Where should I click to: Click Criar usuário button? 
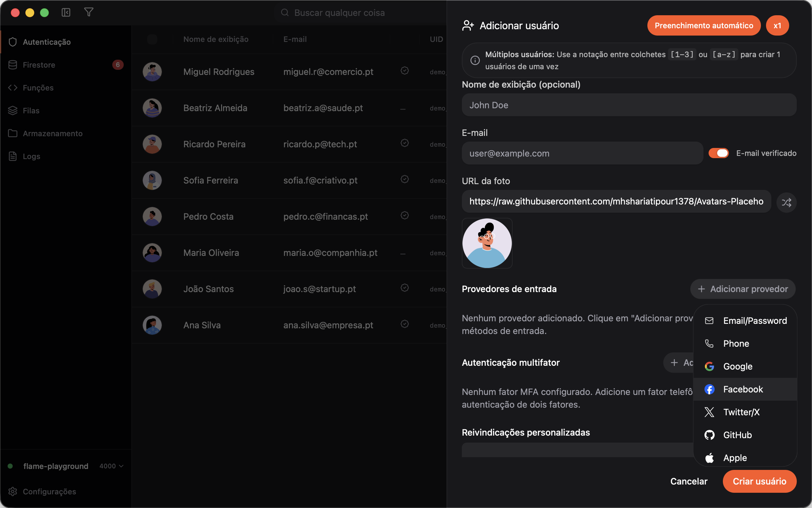[x=759, y=481]
